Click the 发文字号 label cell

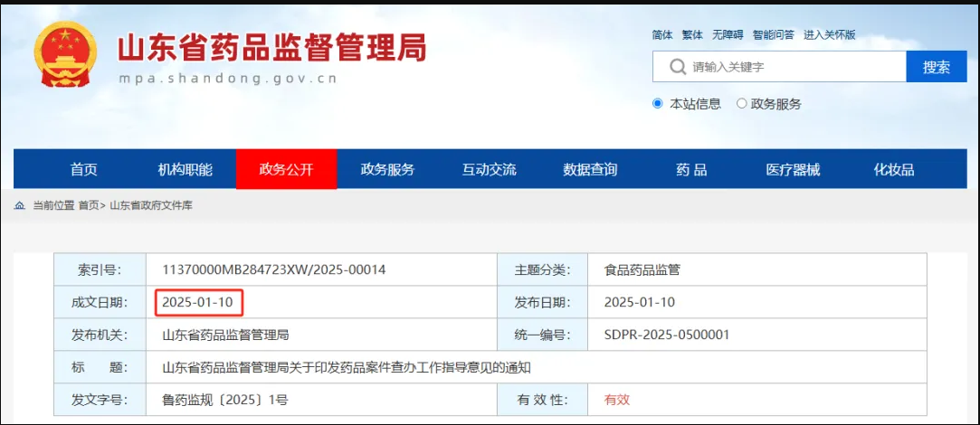click(100, 400)
